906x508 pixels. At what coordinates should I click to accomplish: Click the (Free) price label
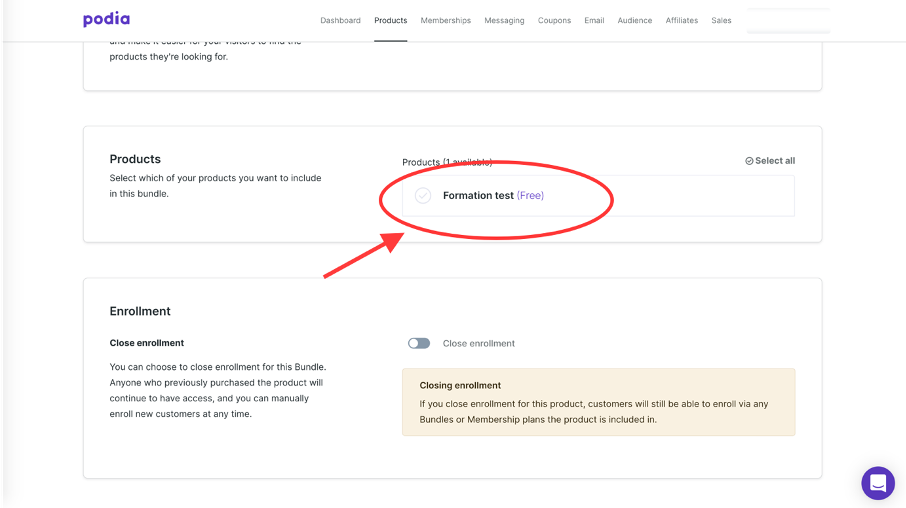point(530,195)
